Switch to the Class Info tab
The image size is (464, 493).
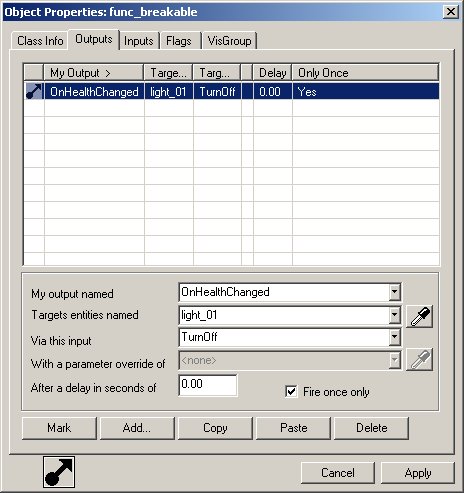point(40,41)
